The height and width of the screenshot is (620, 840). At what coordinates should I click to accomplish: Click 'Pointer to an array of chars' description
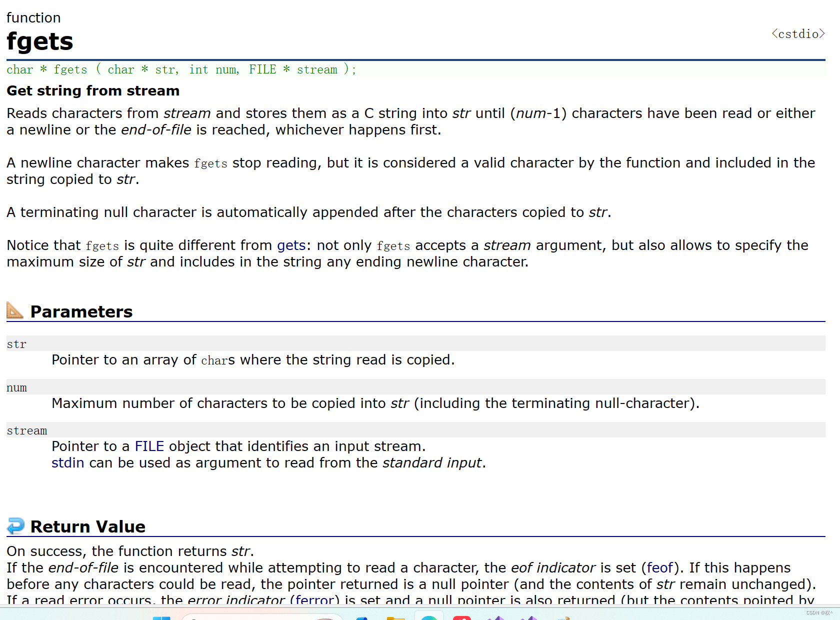pos(253,359)
